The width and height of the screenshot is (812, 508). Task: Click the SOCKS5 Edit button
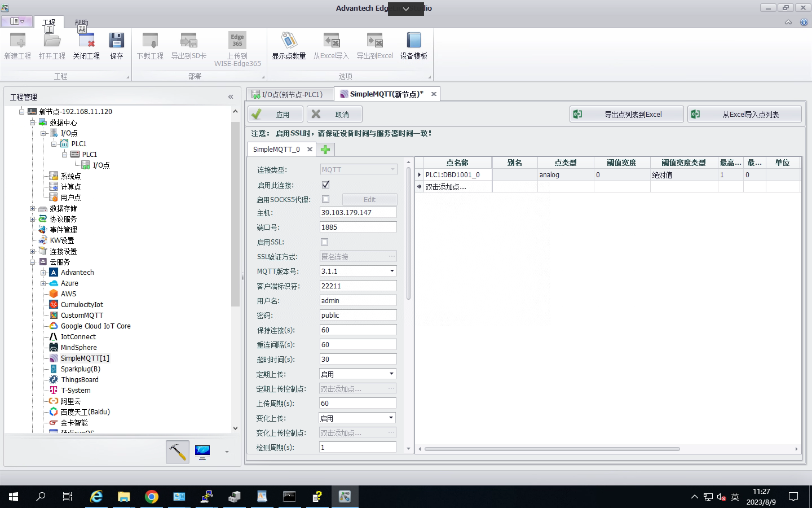tap(369, 199)
